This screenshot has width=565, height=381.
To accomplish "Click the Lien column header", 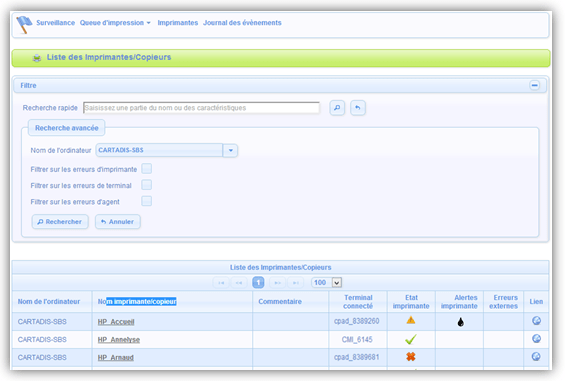I will coord(536,302).
